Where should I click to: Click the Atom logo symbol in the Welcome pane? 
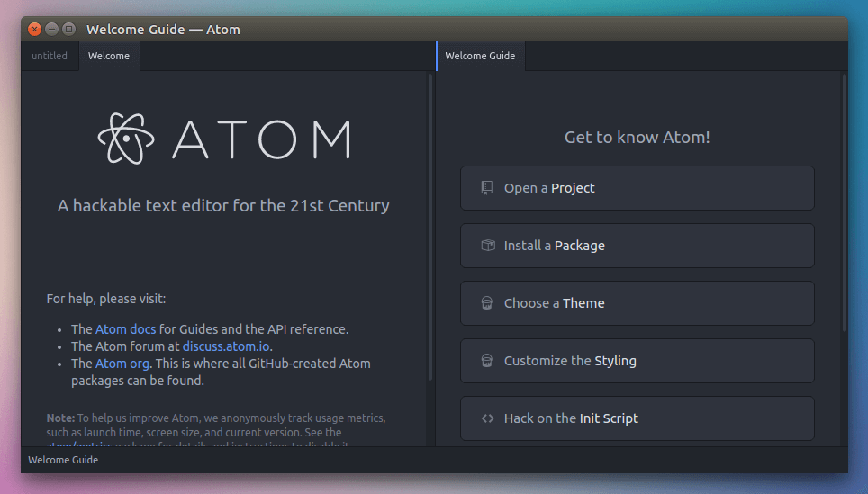pyautogui.click(x=127, y=139)
